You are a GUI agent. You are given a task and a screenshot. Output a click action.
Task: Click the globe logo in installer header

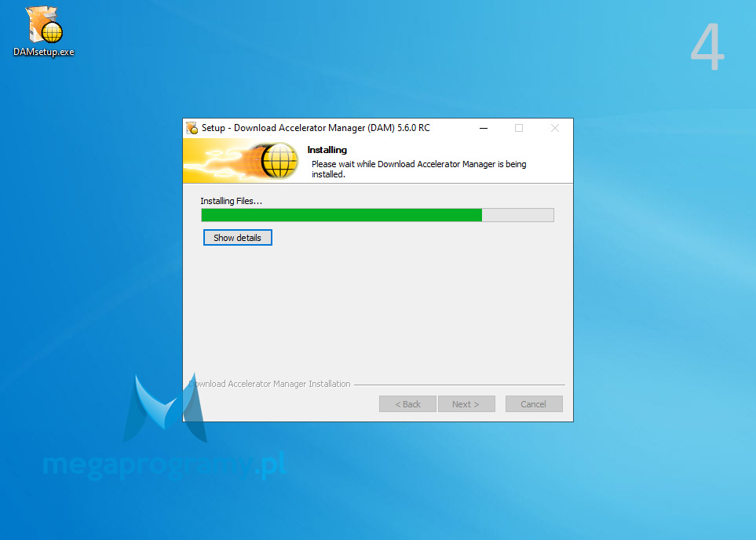tap(279, 161)
